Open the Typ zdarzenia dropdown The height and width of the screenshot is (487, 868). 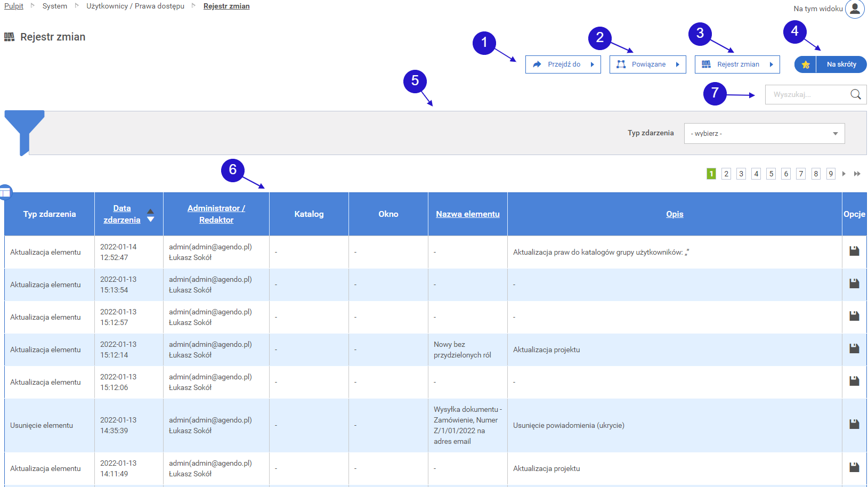point(764,133)
